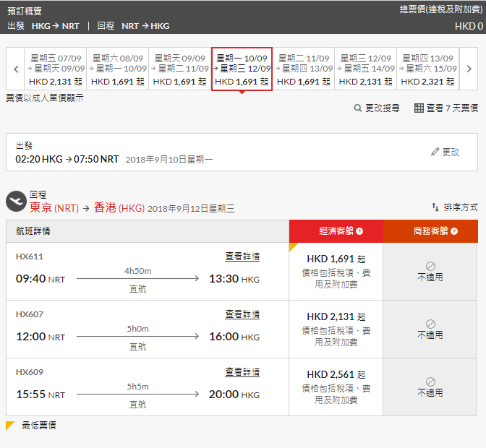486x448 pixels.
Task: Go to next dates with right chevron
Action: [469, 69]
